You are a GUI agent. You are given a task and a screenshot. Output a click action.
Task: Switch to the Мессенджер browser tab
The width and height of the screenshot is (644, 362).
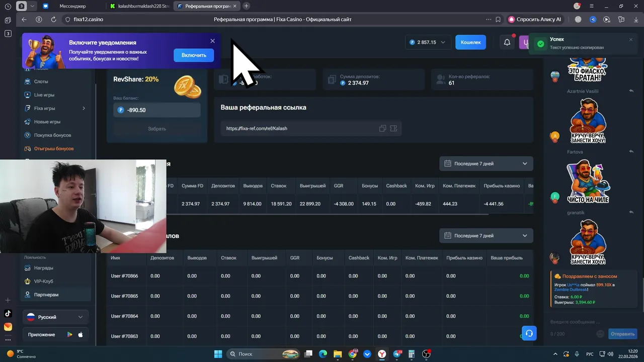pos(73,6)
